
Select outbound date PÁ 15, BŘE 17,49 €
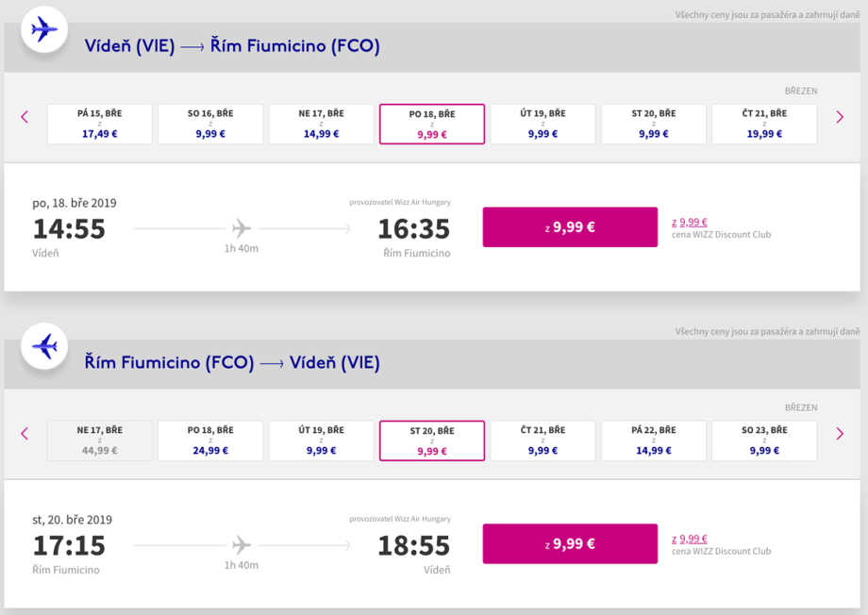click(x=100, y=124)
